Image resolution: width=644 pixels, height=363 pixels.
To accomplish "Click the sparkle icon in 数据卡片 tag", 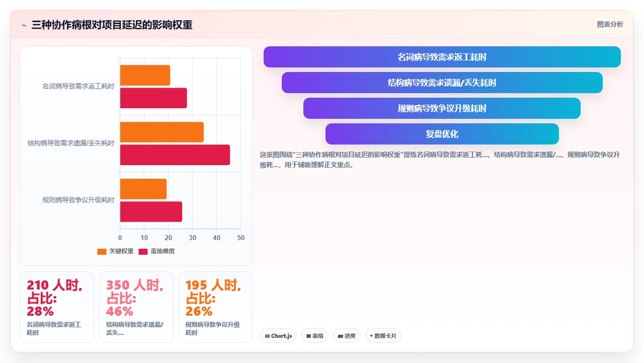I will coord(371,336).
